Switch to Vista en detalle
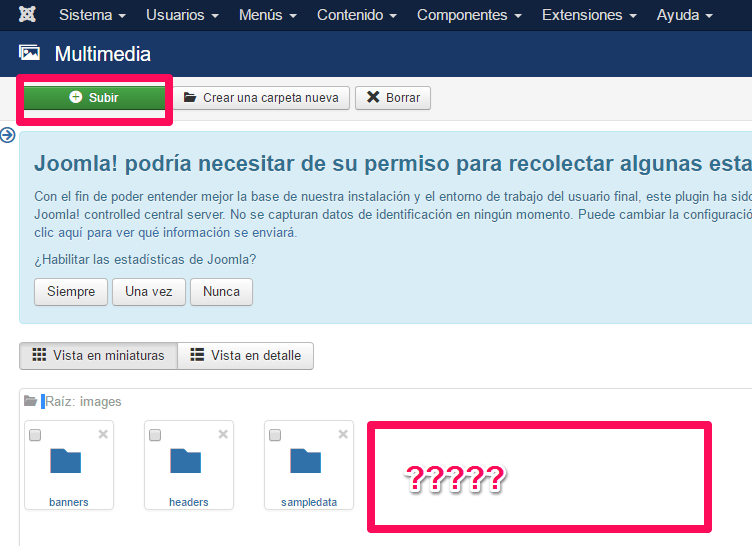Image resolution: width=752 pixels, height=546 pixels. (246, 356)
